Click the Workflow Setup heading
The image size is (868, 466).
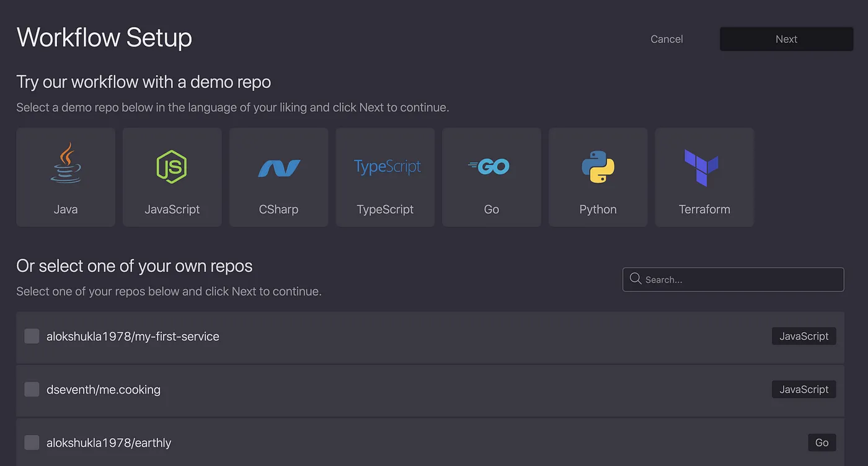[x=104, y=38]
